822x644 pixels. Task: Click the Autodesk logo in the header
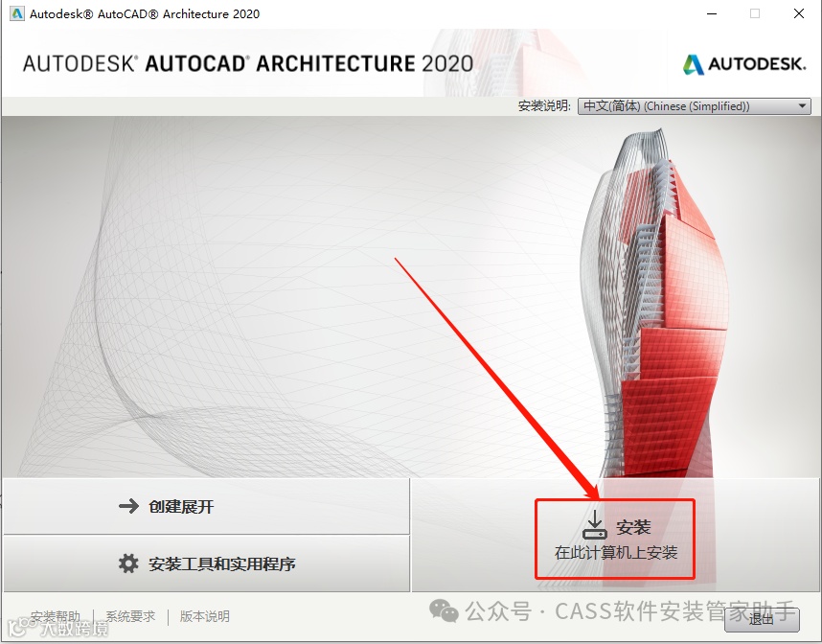coord(743,64)
